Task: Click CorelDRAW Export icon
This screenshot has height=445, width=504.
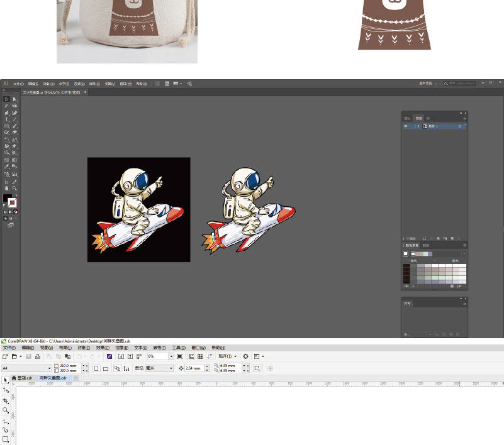Action: coord(130,356)
